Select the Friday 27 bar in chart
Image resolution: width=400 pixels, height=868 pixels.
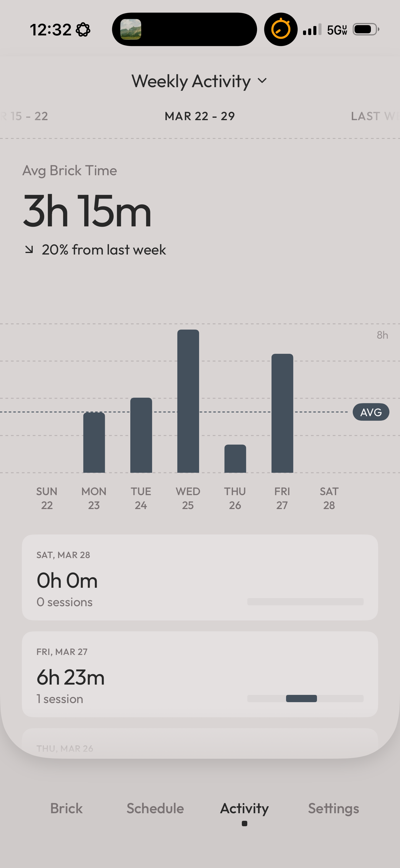(282, 413)
